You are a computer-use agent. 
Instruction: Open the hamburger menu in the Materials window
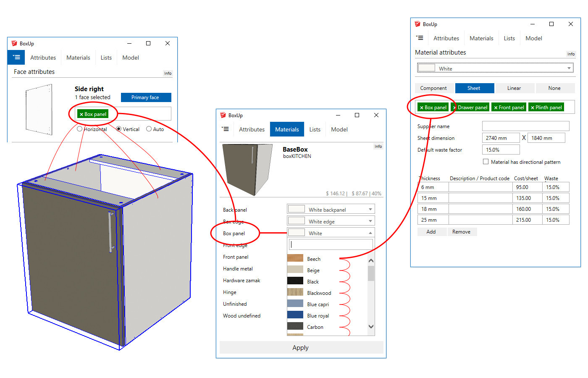tap(226, 129)
